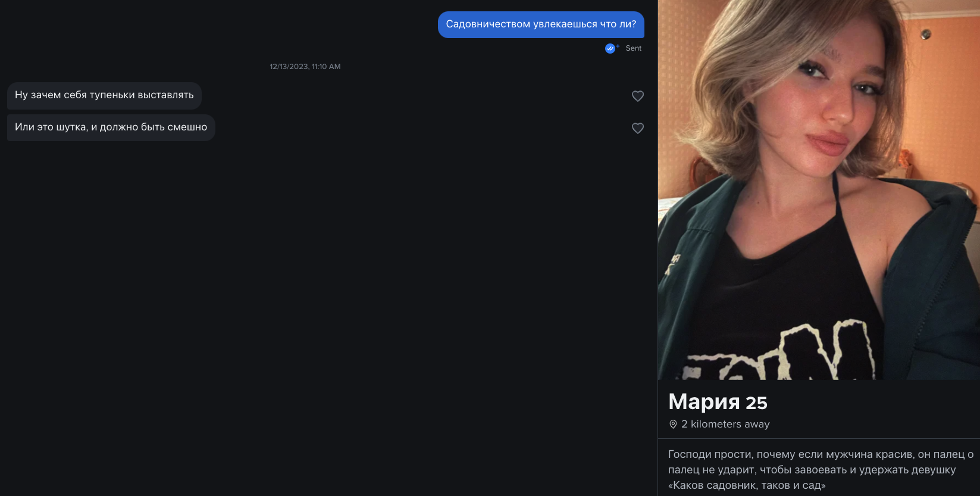Image resolution: width=980 pixels, height=496 pixels.
Task: Click the 12/13/2023, 11:10 AM timestamp
Action: pyautogui.click(x=305, y=67)
